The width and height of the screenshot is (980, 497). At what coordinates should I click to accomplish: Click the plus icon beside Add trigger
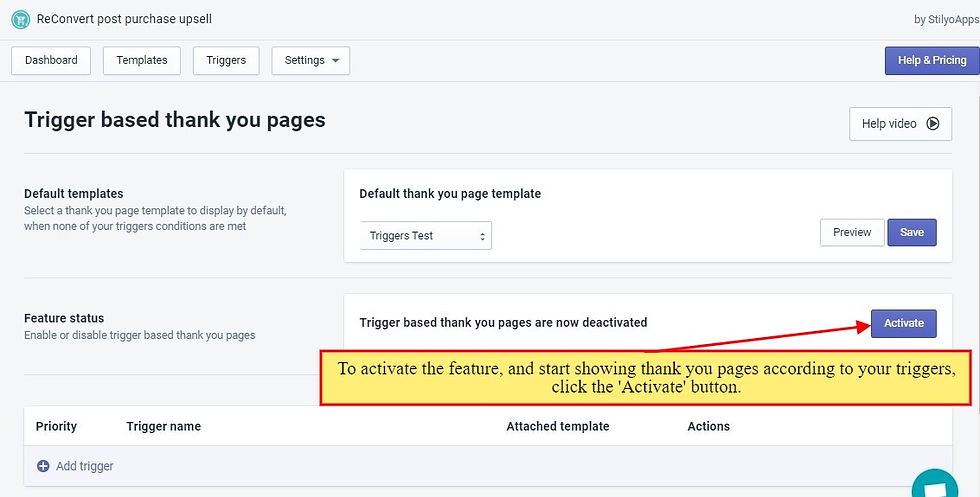43,466
